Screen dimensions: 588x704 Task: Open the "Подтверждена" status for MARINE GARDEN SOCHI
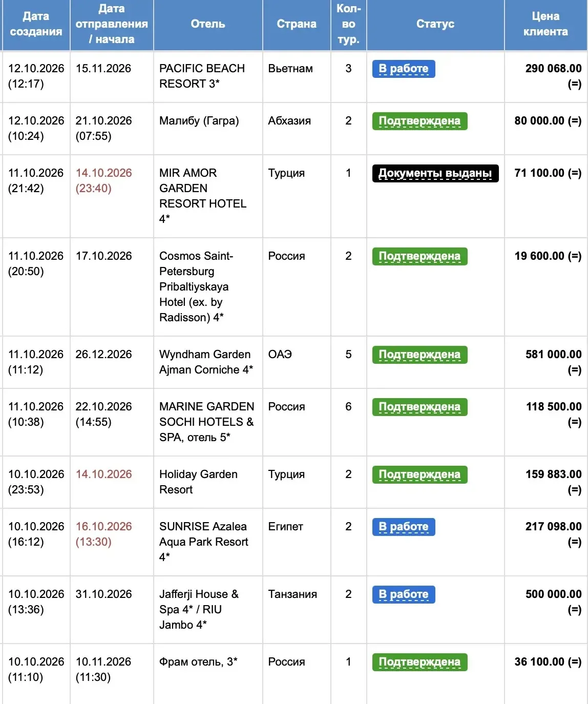(x=419, y=407)
